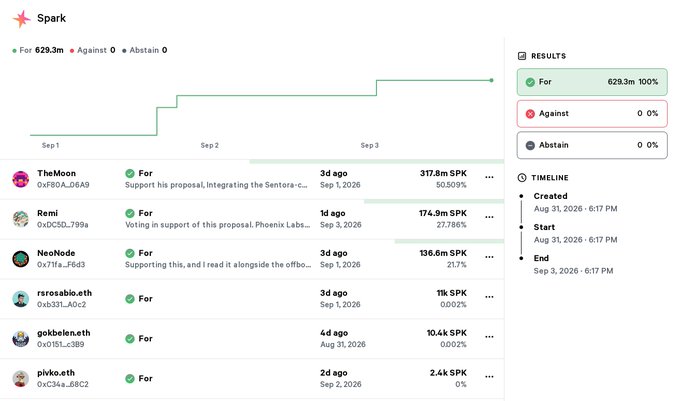Click green check icon in rsrosabio.eth row
This screenshot has width=680, height=401.
[130, 299]
